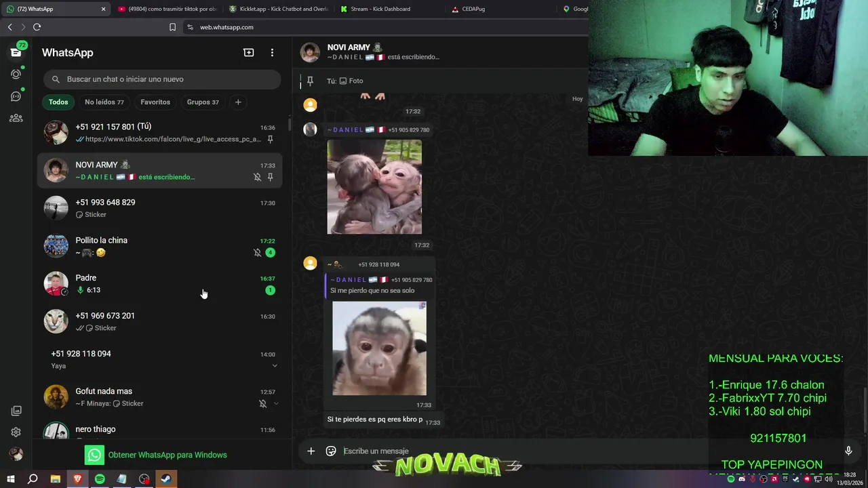Click 'Obtener WhatsApp para Windows' button

(x=156, y=455)
